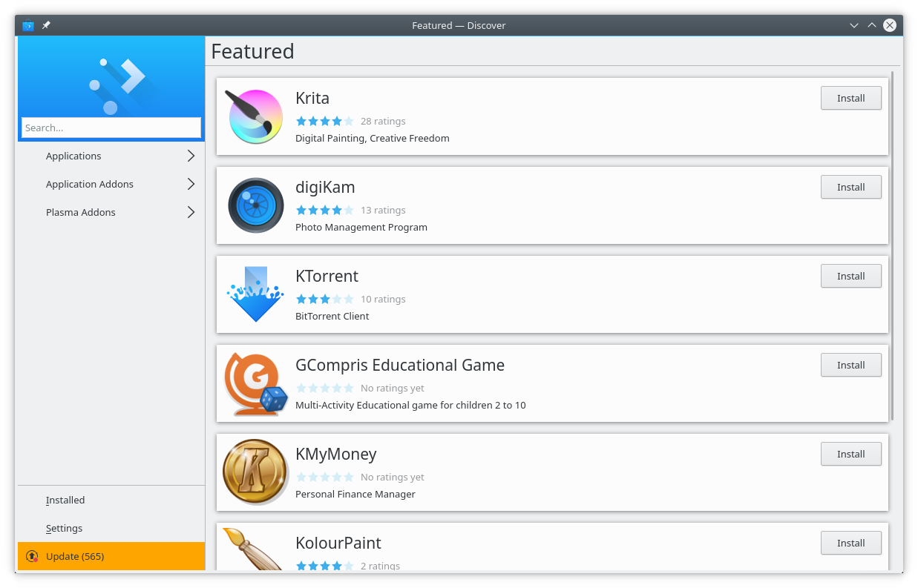Click the KolourPaint brush icon
Screen dimensions: 918x588
[x=253, y=549]
